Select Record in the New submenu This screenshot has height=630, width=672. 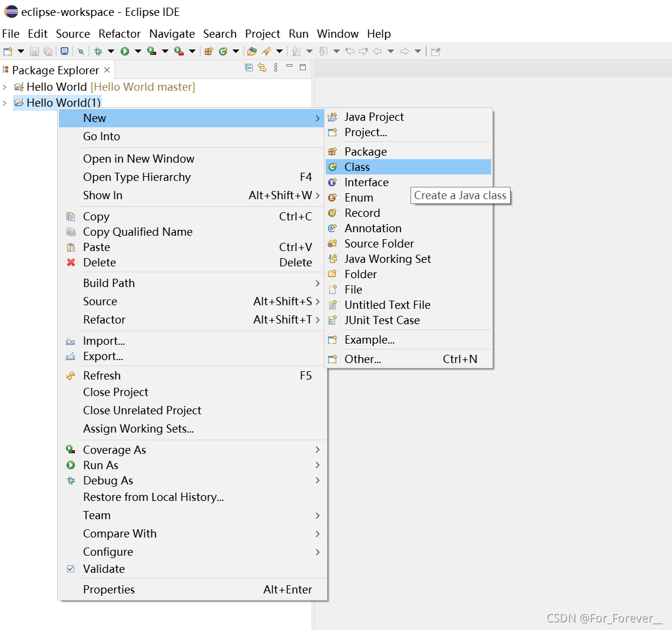click(408, 213)
